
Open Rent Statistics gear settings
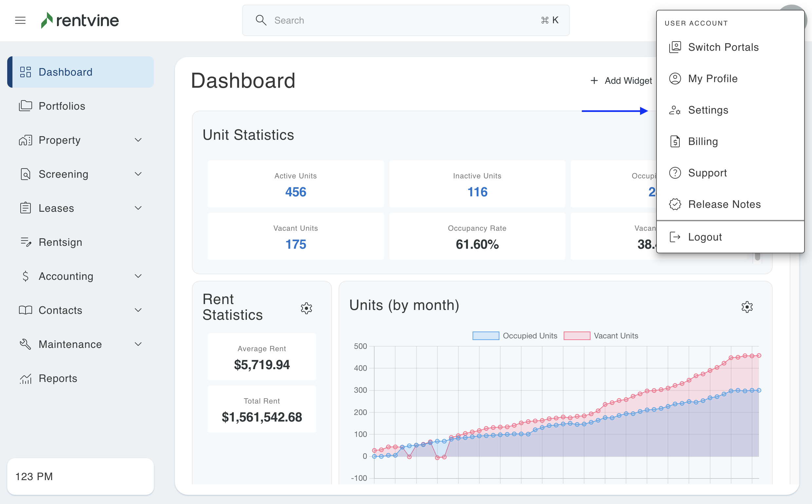click(x=306, y=308)
